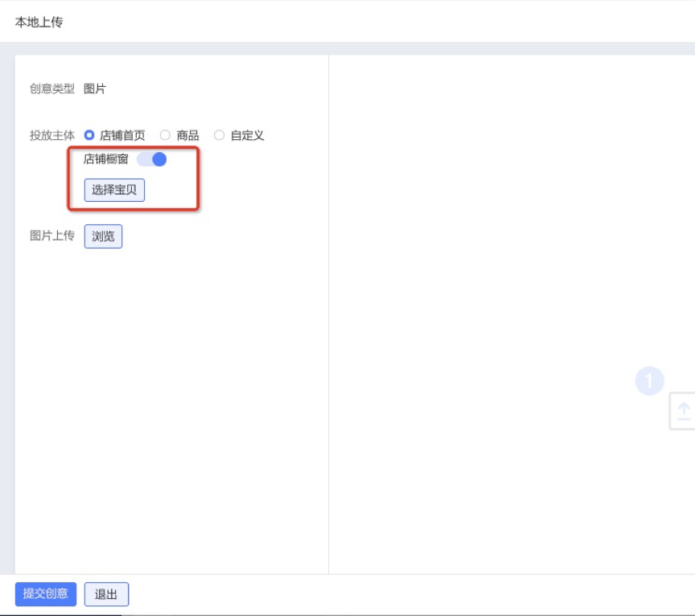Click the 投放主体 label

click(x=51, y=135)
